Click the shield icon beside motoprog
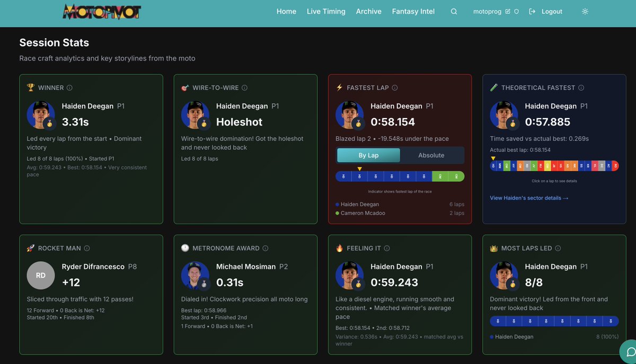The width and height of the screenshot is (636, 364). [x=516, y=12]
